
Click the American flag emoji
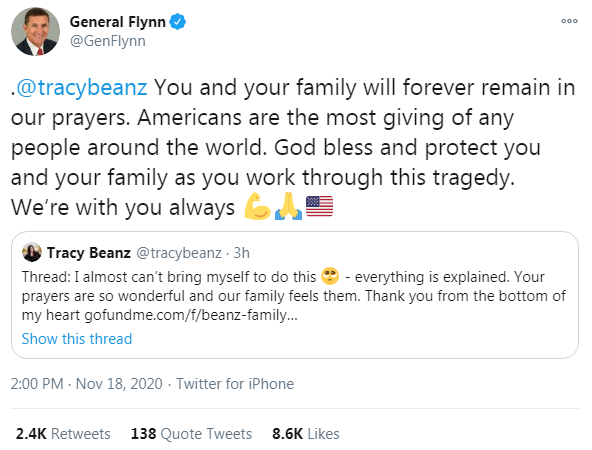(x=319, y=206)
